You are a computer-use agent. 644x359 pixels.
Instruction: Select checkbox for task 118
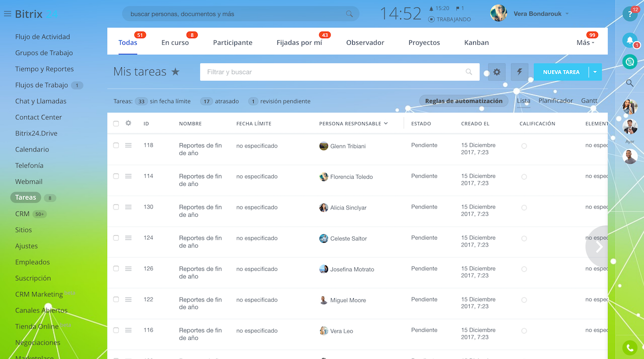116,146
